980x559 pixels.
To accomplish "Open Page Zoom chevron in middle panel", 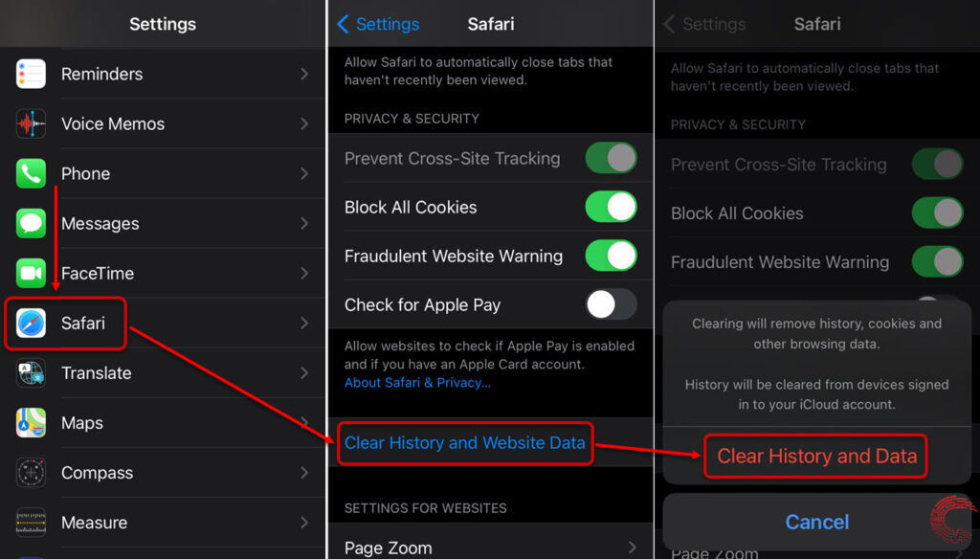I will tap(632, 548).
